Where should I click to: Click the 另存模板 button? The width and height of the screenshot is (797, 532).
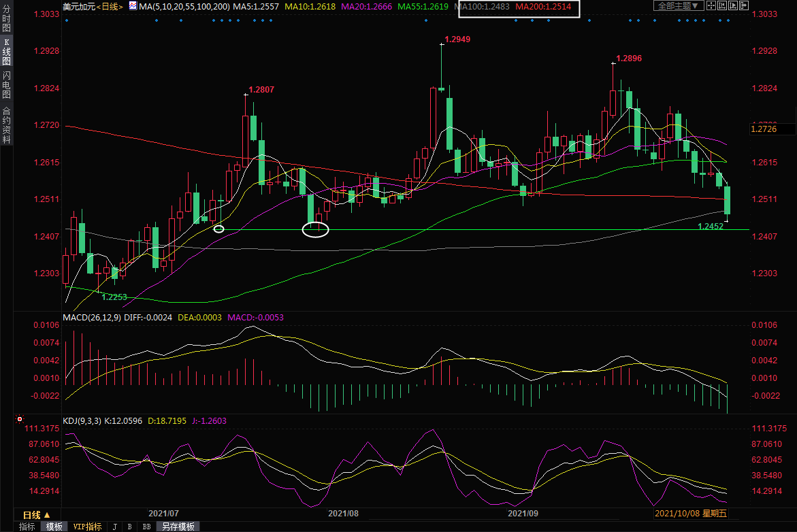click(x=177, y=527)
